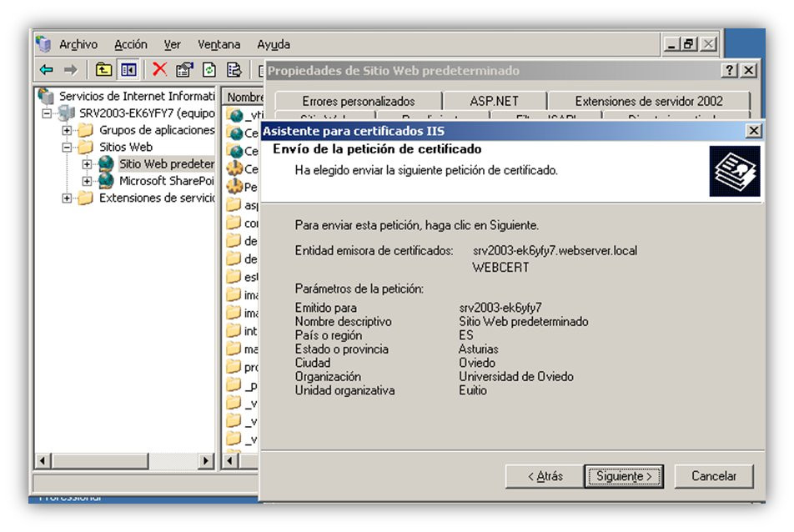
Task: Click the certificate image in wizard header
Action: pyautogui.click(x=735, y=172)
